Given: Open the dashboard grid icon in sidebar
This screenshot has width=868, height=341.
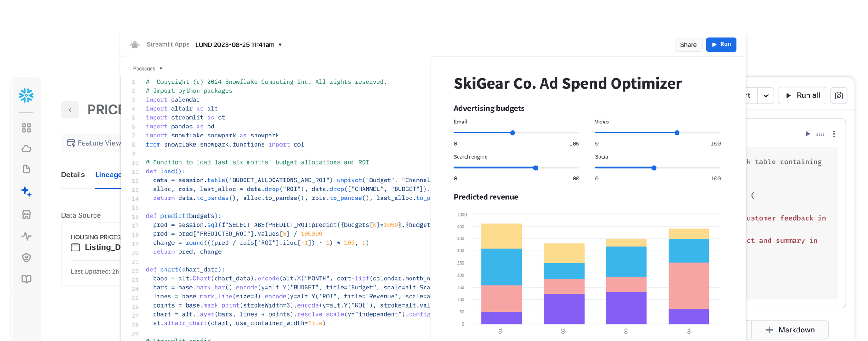Looking at the screenshot, I should point(26,128).
